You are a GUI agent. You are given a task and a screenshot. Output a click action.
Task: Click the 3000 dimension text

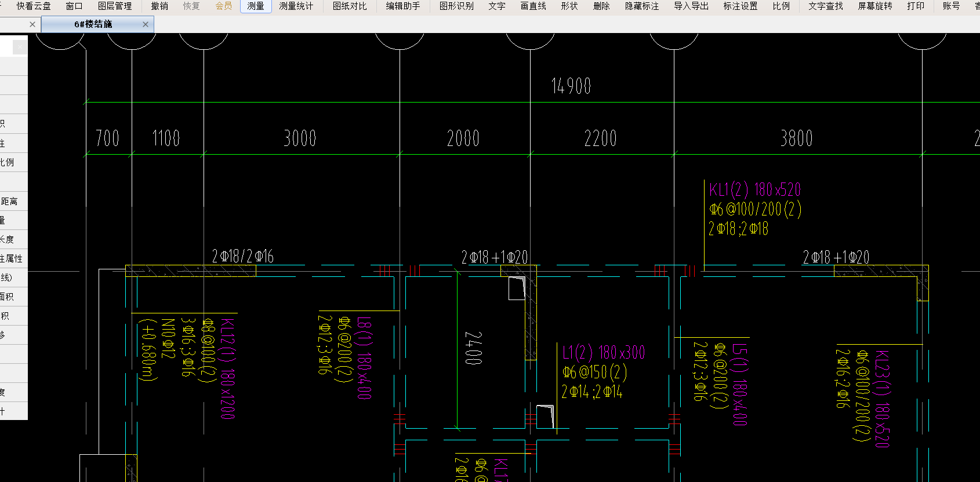300,138
